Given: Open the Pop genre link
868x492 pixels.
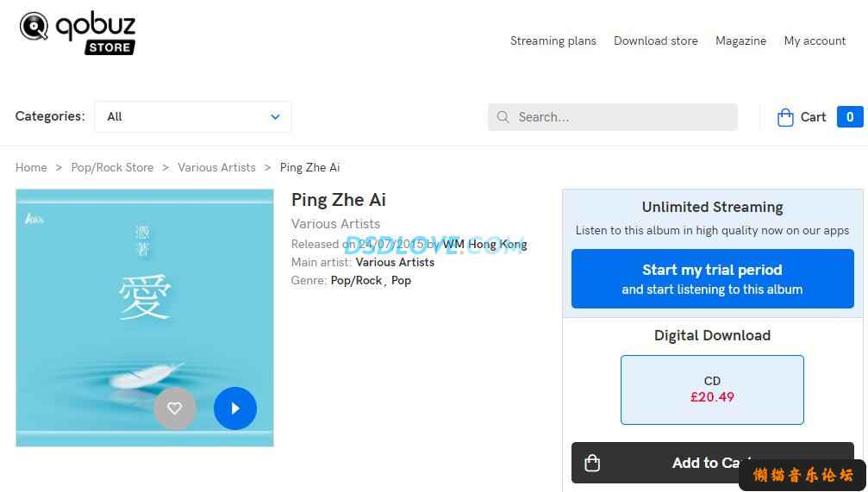Looking at the screenshot, I should click(401, 281).
